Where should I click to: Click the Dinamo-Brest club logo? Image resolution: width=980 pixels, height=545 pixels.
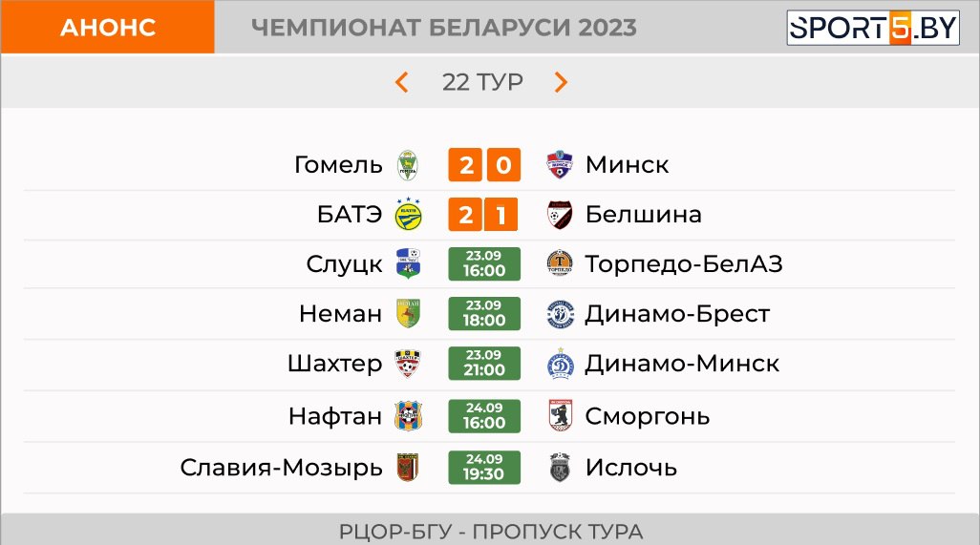pos(560,313)
